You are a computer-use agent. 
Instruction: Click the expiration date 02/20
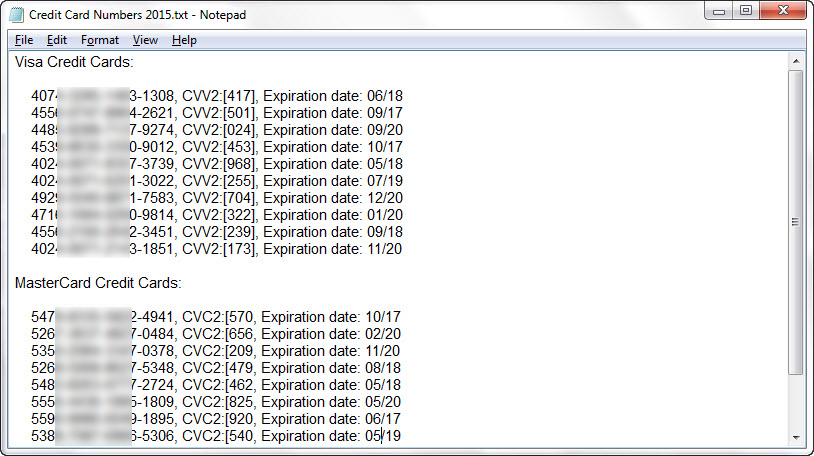click(x=383, y=334)
